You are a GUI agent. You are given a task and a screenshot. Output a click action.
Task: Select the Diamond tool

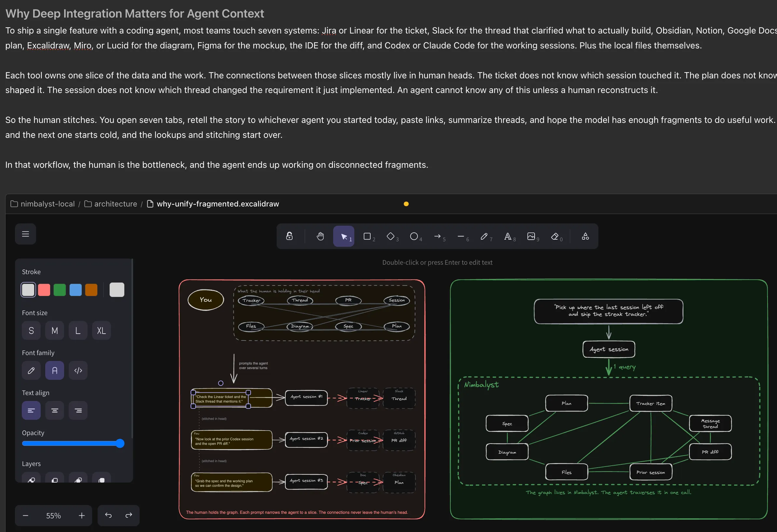[x=390, y=236]
